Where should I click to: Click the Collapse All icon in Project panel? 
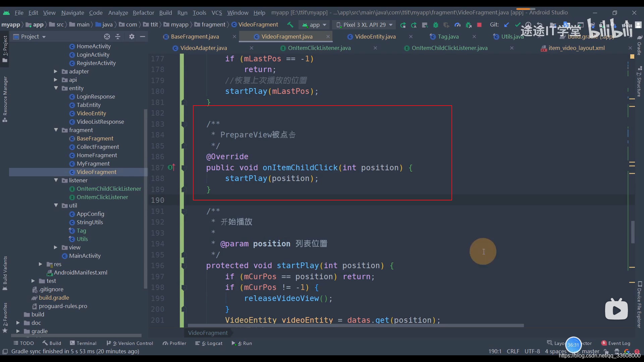point(118,37)
